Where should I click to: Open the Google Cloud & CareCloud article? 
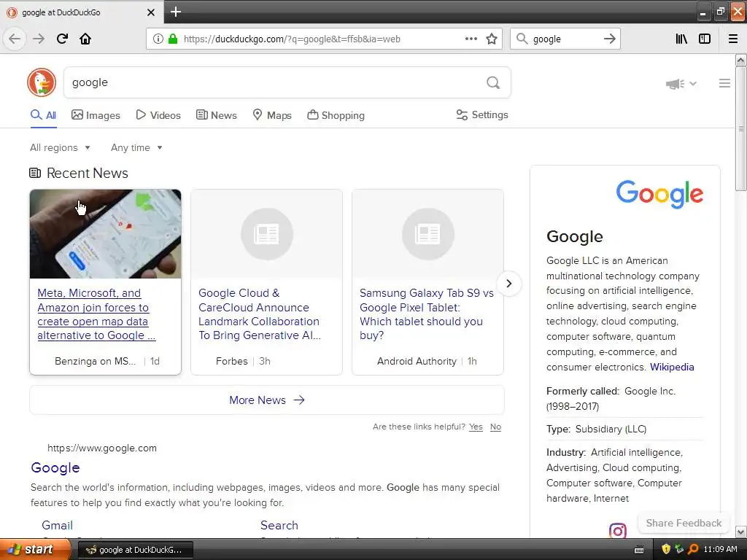pyautogui.click(x=260, y=314)
